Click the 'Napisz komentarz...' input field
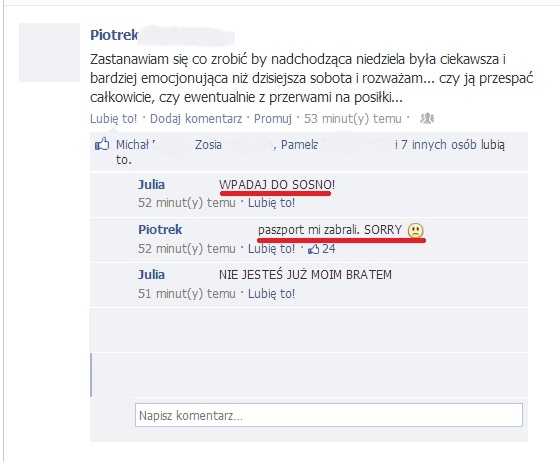The height and width of the screenshot is (462, 560). click(329, 415)
